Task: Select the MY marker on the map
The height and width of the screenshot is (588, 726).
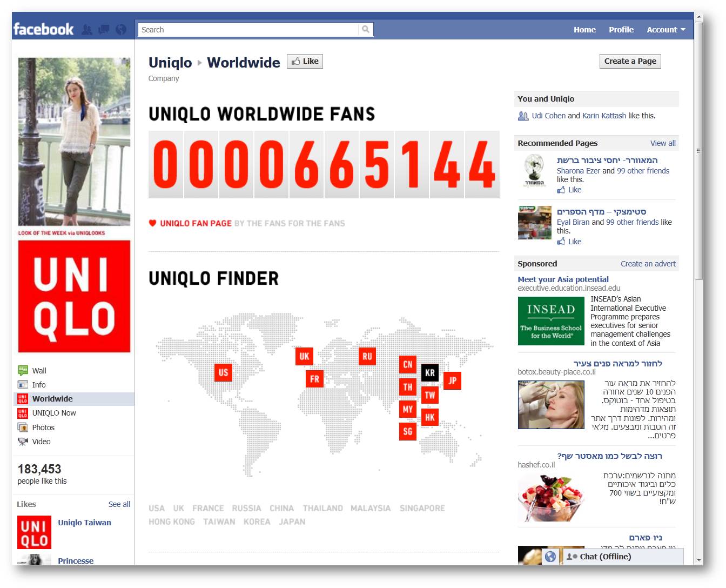Action: click(408, 409)
